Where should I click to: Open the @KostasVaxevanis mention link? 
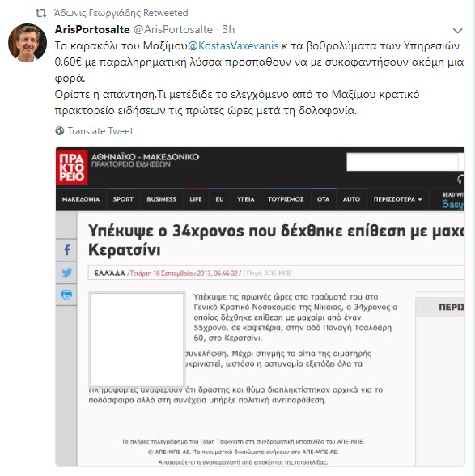(x=233, y=45)
